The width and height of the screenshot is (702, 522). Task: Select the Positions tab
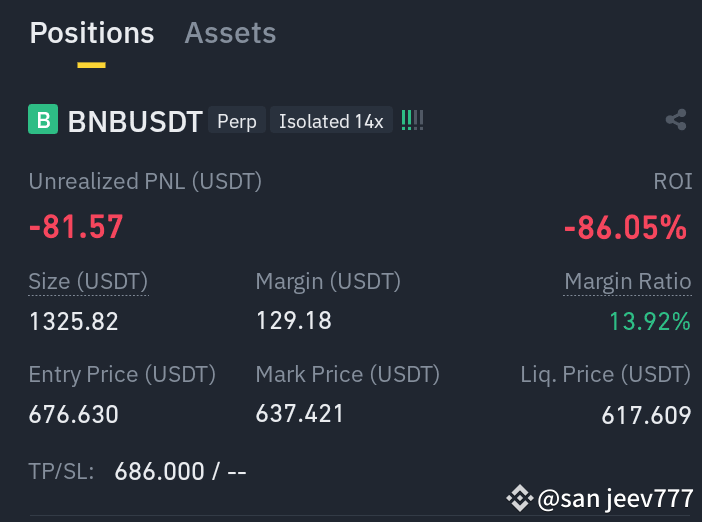coord(92,33)
